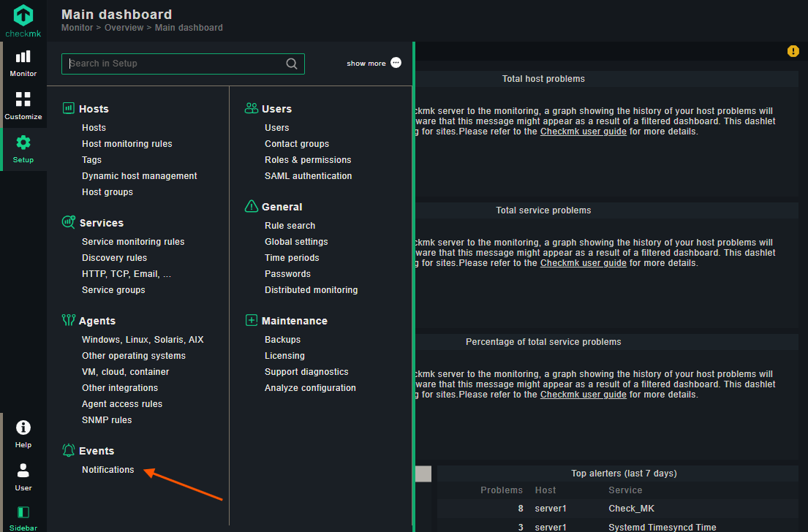Toggle the Sidebar icon
This screenshot has height=532, width=808.
(23, 512)
